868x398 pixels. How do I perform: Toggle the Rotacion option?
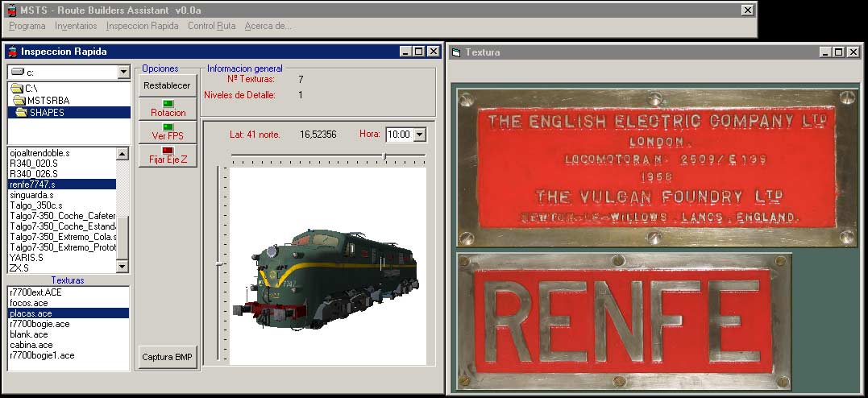pyautogui.click(x=168, y=109)
